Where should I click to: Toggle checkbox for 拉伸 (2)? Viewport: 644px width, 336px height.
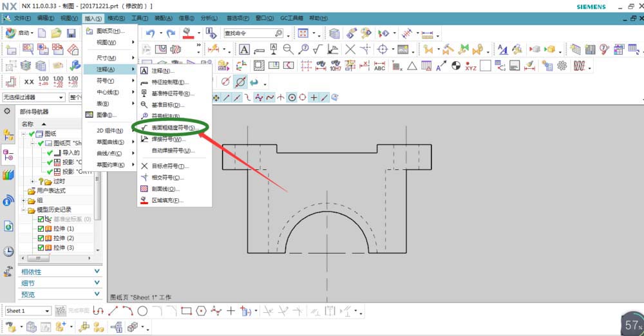click(41, 238)
